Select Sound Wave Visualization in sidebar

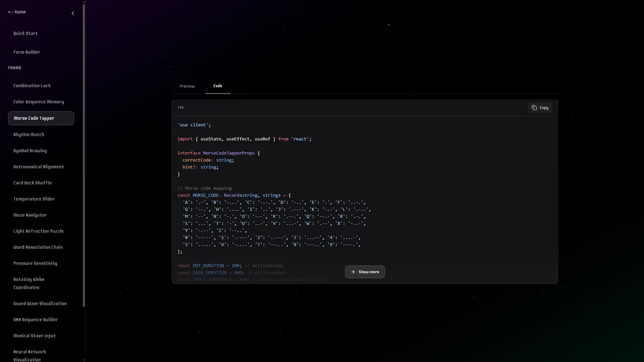click(40, 304)
